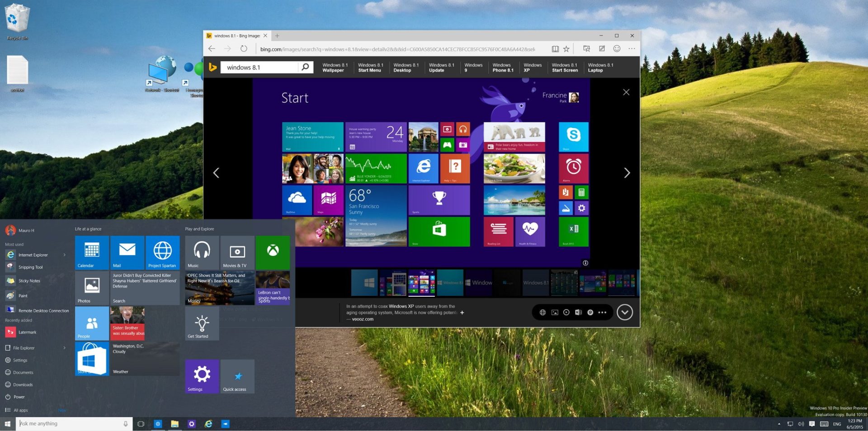
Task: Expand Internet Explorer jump list arrow
Action: (65, 255)
